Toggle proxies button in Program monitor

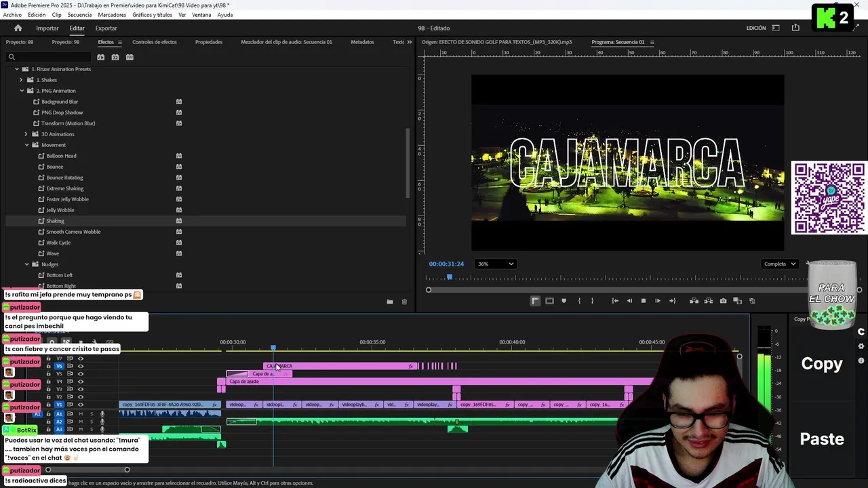coord(752,301)
